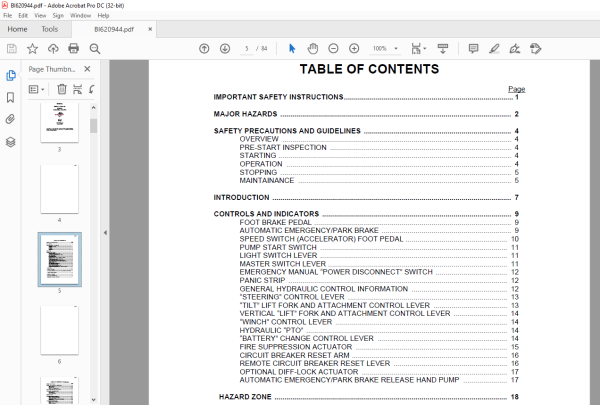Click INTRODUCTION contents entry
This screenshot has height=405, width=600.
(241, 198)
